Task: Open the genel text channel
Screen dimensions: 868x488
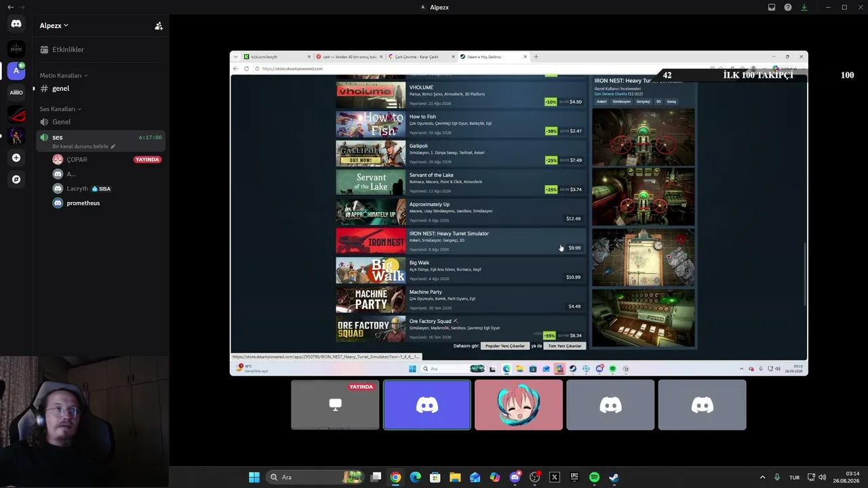Action: pos(99,89)
